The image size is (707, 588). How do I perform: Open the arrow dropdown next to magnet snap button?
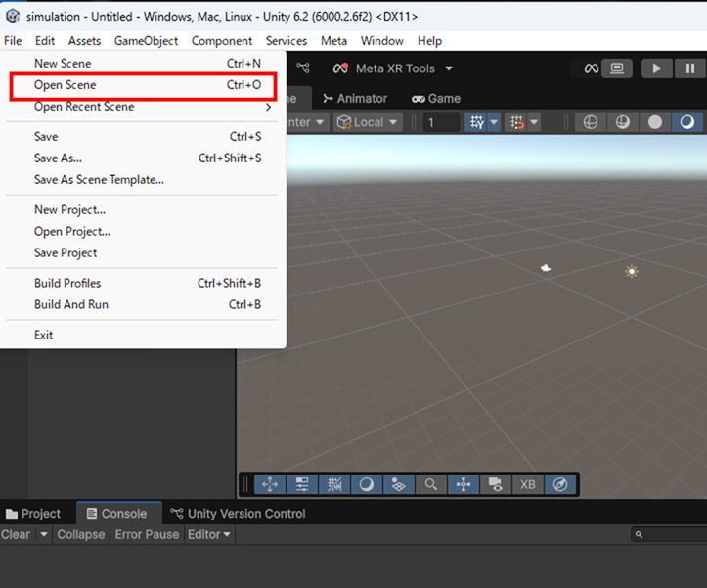point(534,122)
